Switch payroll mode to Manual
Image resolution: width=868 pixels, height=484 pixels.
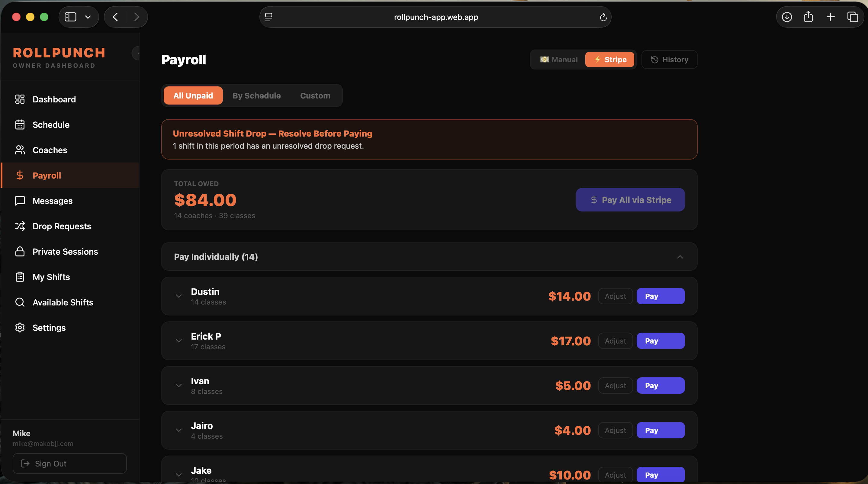[559, 60]
